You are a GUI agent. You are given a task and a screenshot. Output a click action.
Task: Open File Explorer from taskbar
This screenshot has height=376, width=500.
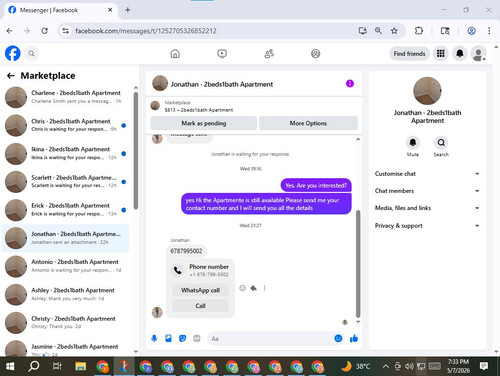click(81, 366)
